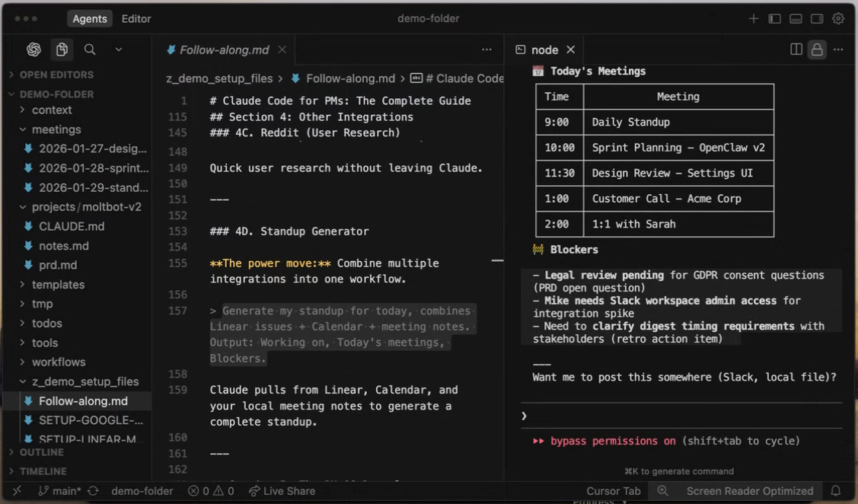This screenshot has height=504, width=858.
Task: Expand the tools folder
Action: click(x=44, y=343)
